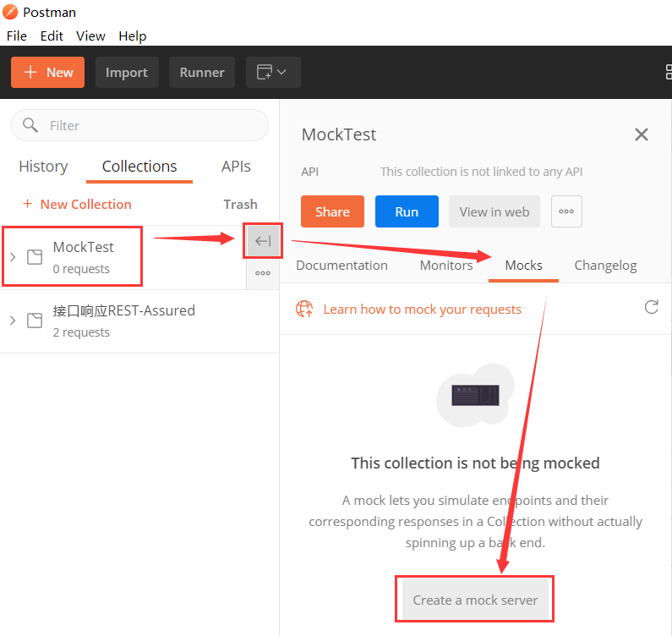672x636 pixels.
Task: Click the refresh mocks icon
Action: coord(651,307)
